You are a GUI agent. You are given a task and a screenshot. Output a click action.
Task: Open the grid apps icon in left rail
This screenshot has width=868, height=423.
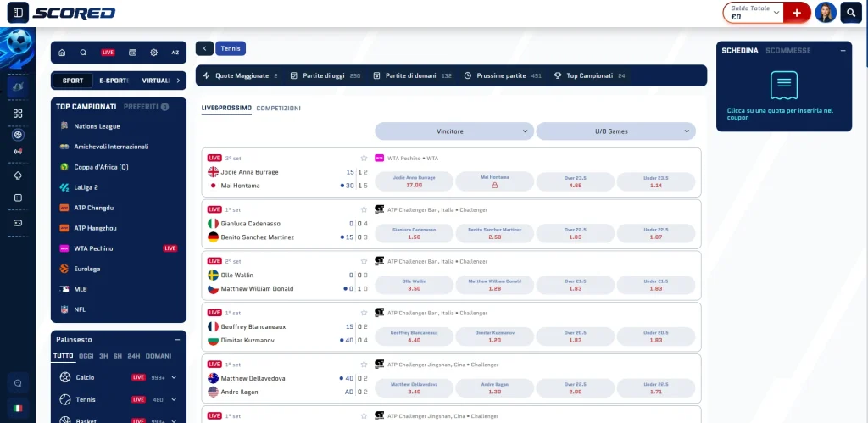tap(18, 114)
